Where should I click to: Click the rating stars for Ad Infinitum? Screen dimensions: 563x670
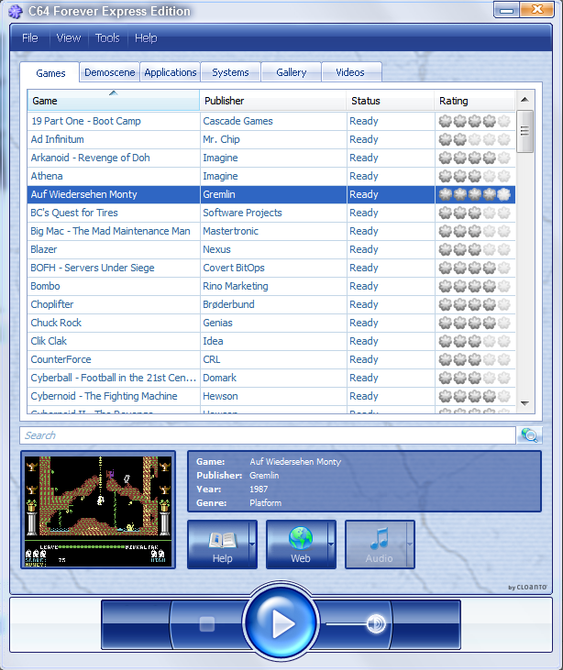475,139
